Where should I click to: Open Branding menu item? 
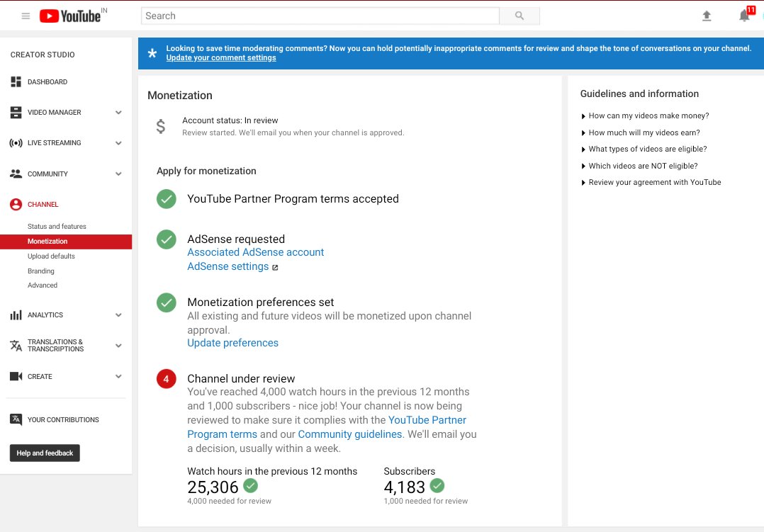41,271
